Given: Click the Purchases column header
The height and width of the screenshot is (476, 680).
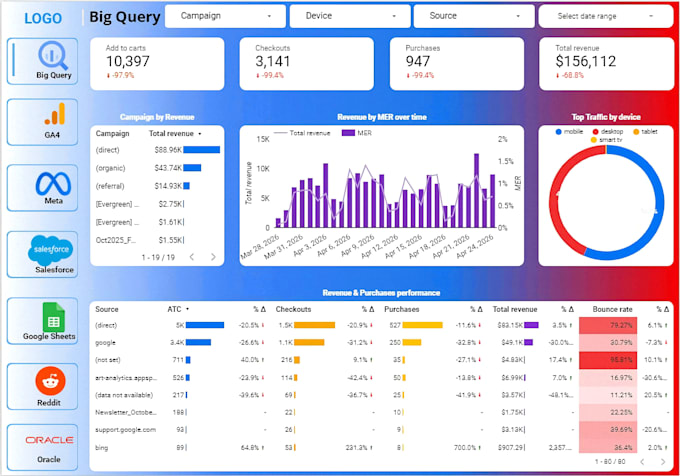Looking at the screenshot, I should tap(402, 309).
